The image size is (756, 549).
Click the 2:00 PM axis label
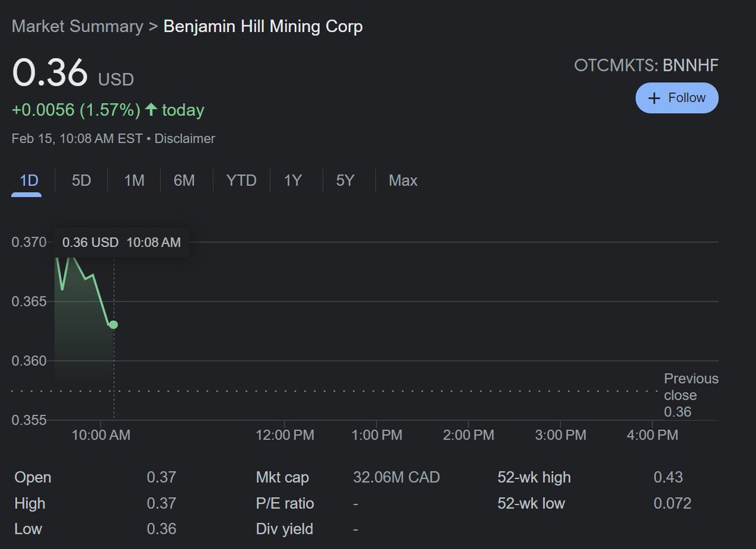point(468,435)
